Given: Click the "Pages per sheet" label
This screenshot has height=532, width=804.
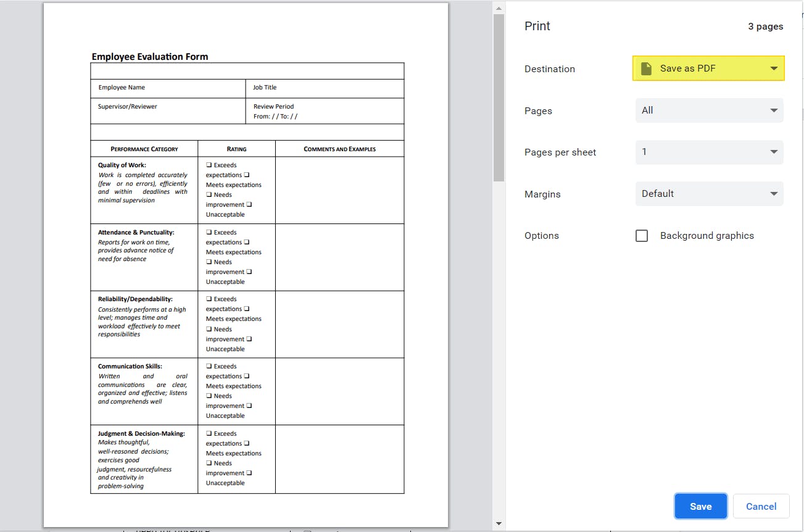Looking at the screenshot, I should point(560,152).
